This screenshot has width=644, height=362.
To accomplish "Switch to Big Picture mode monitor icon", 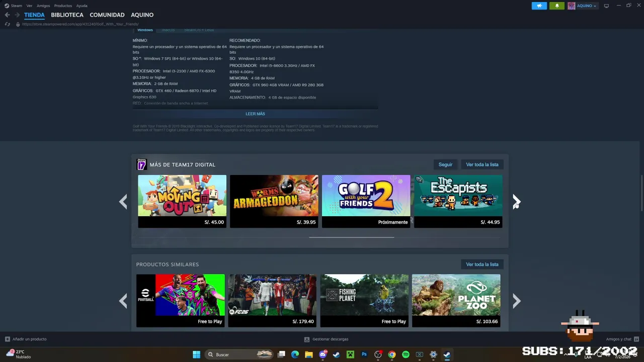I will click(606, 6).
